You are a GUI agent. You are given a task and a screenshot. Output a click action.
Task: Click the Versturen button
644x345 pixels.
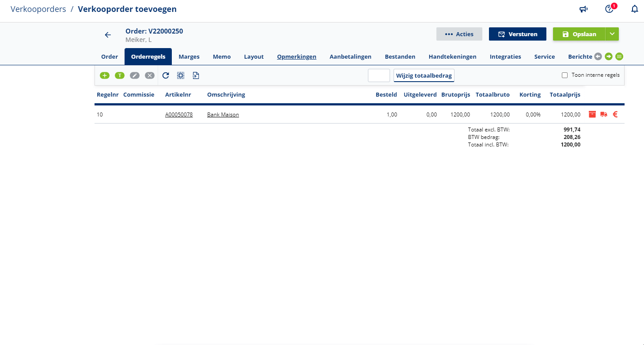pos(517,34)
